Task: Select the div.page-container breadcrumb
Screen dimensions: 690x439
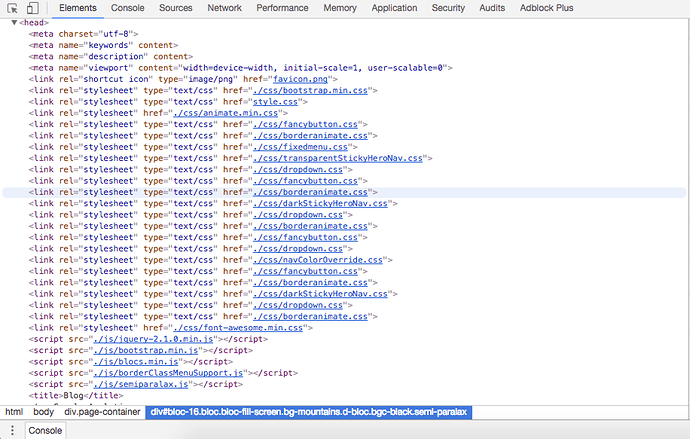Action: click(102, 412)
